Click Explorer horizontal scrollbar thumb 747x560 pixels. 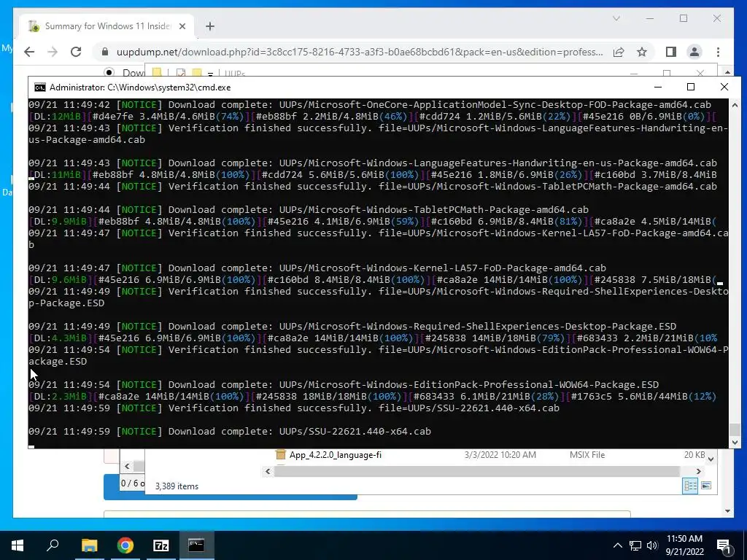pyautogui.click(x=477, y=472)
